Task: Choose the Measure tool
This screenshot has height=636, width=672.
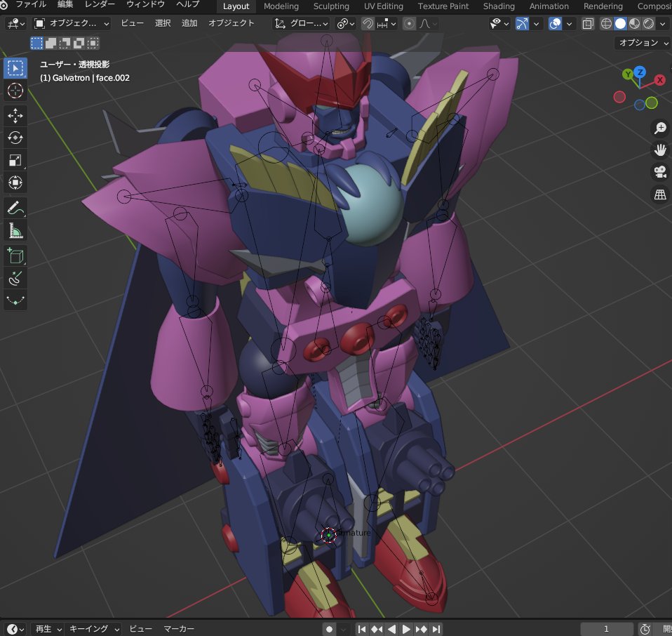Action: [x=15, y=231]
